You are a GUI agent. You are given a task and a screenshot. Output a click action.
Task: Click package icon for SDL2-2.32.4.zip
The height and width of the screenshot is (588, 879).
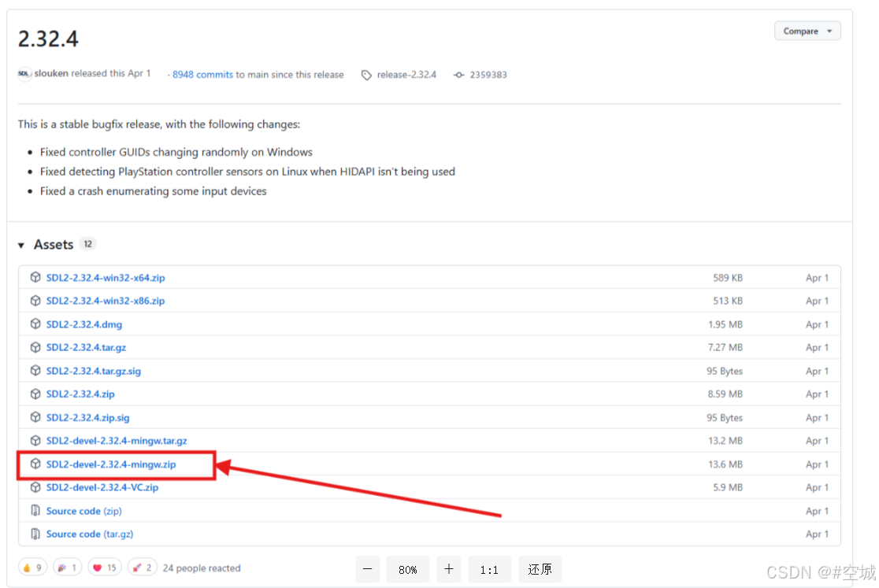coord(35,394)
